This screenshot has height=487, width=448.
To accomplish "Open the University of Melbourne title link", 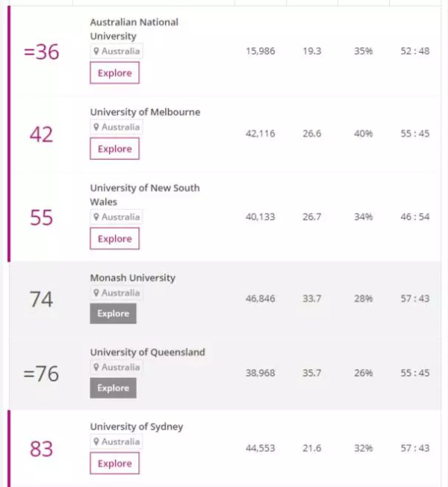I will [145, 112].
